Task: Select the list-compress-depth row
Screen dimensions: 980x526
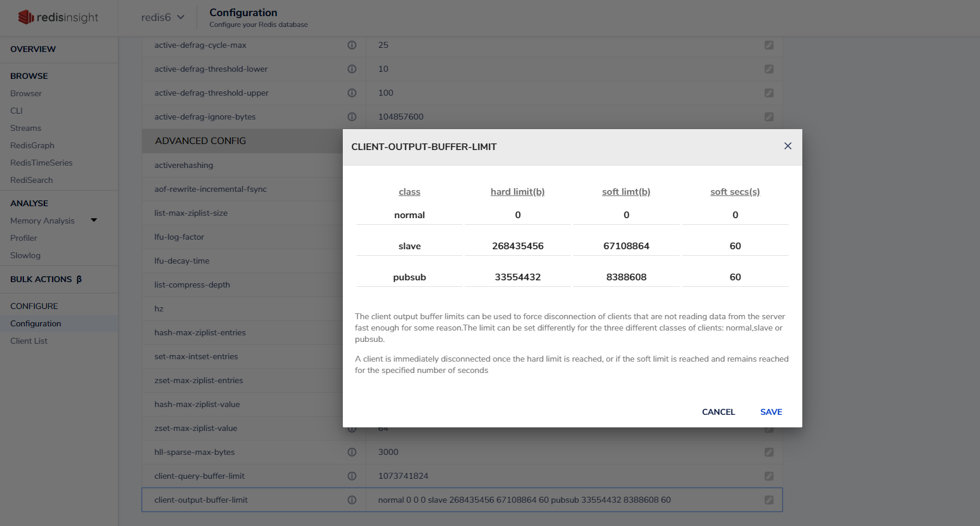Action: [242, 285]
